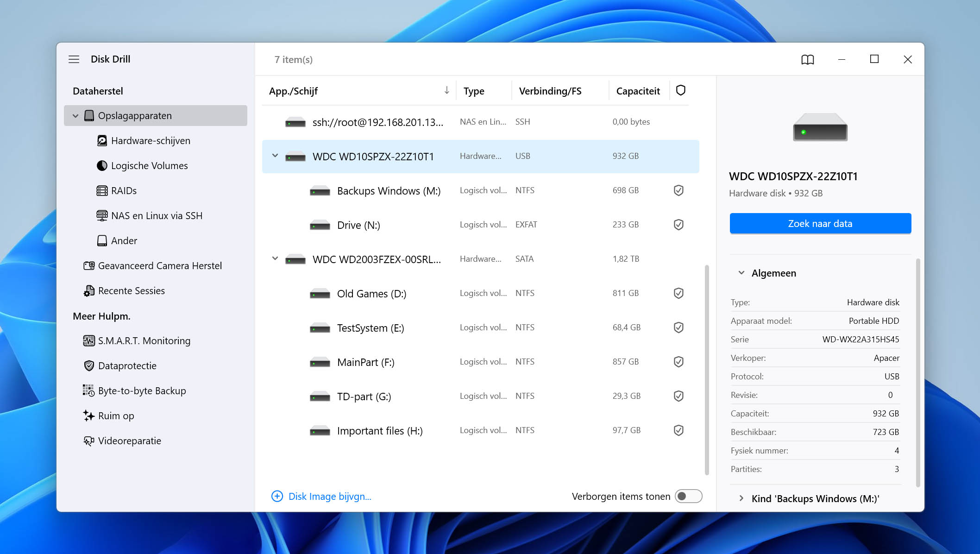980x554 pixels.
Task: Click drive icon of Backups Windows (M:)
Action: (x=320, y=191)
